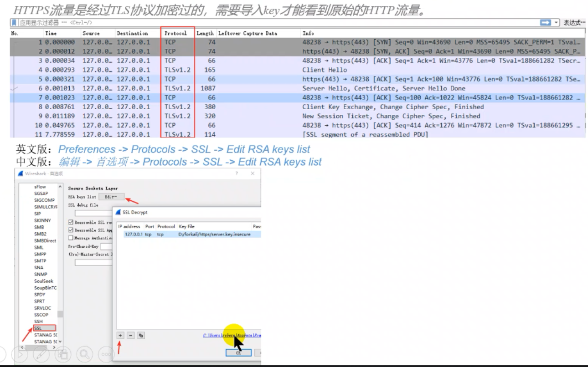This screenshot has width=588, height=367.
Task: Open display filter history dropdown
Action: [556, 23]
